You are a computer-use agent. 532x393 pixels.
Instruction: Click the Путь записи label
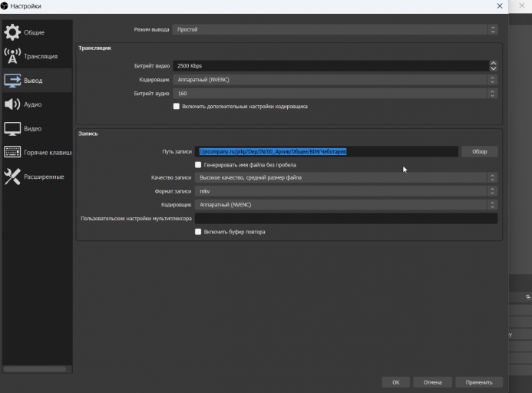[177, 152]
